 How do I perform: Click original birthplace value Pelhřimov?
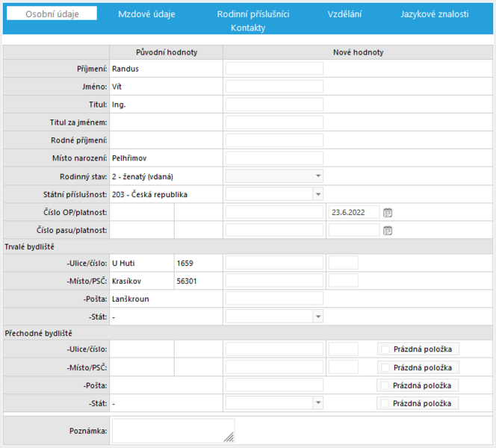point(129,158)
